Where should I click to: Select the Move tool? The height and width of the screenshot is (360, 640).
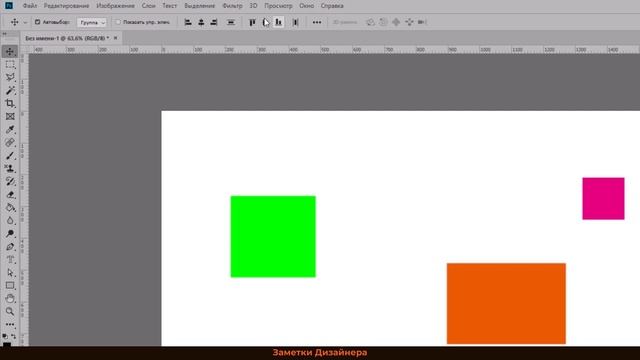pos(10,51)
